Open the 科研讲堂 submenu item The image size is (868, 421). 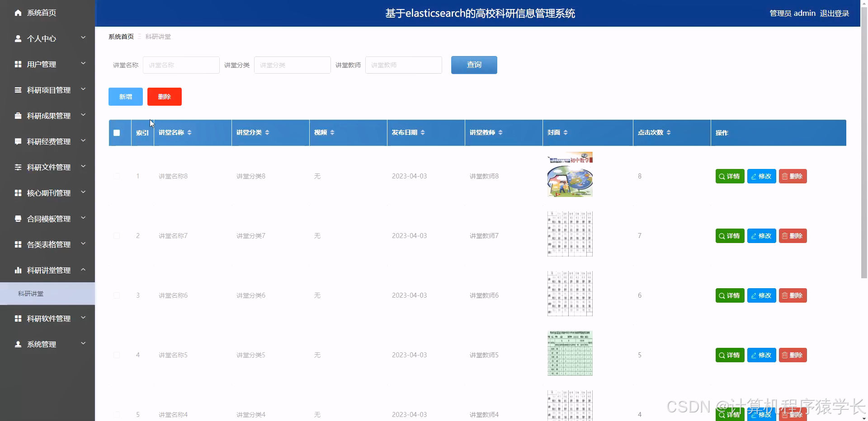click(47, 294)
